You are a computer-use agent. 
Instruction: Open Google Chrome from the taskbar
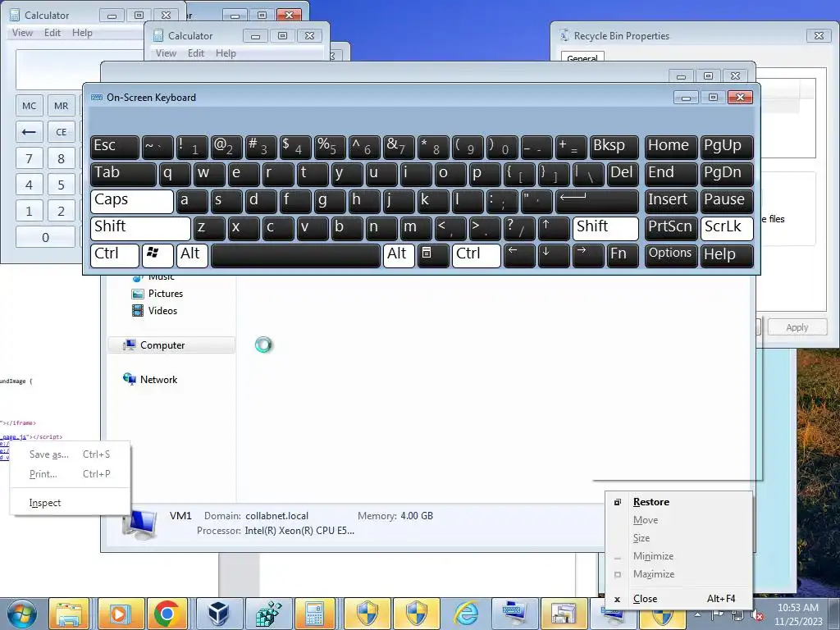167,614
